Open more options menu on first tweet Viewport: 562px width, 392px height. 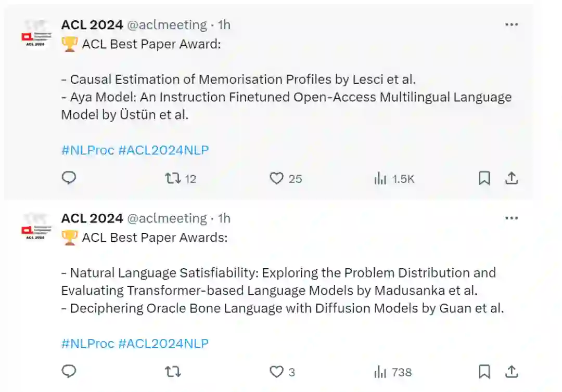point(512,24)
